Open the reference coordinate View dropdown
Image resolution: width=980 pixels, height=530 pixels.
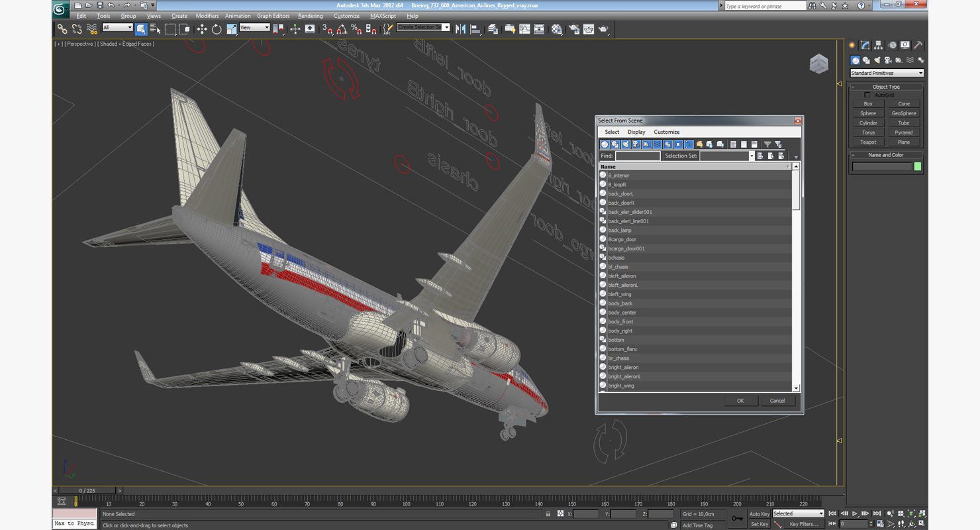254,28
